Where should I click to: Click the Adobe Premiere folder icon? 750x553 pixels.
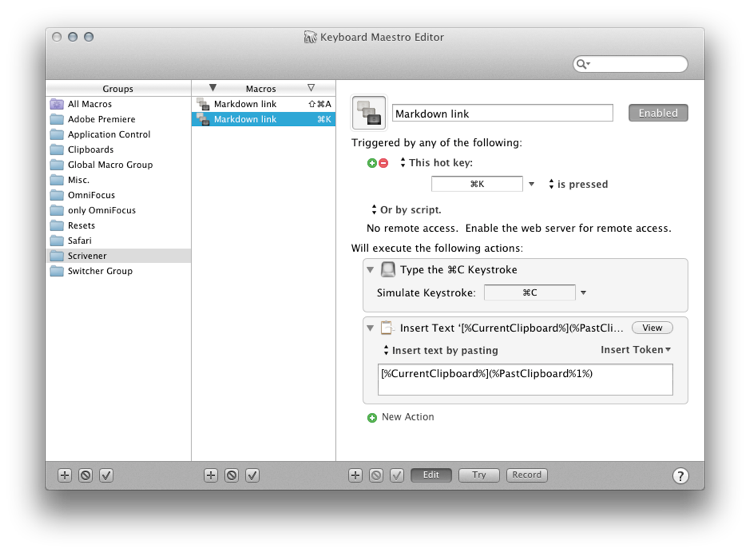click(57, 119)
